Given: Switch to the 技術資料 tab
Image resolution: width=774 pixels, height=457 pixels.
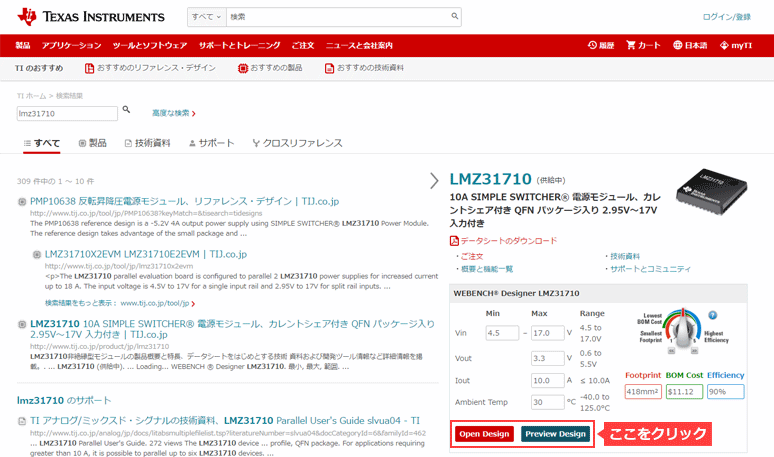Looking at the screenshot, I should click(x=147, y=143).
